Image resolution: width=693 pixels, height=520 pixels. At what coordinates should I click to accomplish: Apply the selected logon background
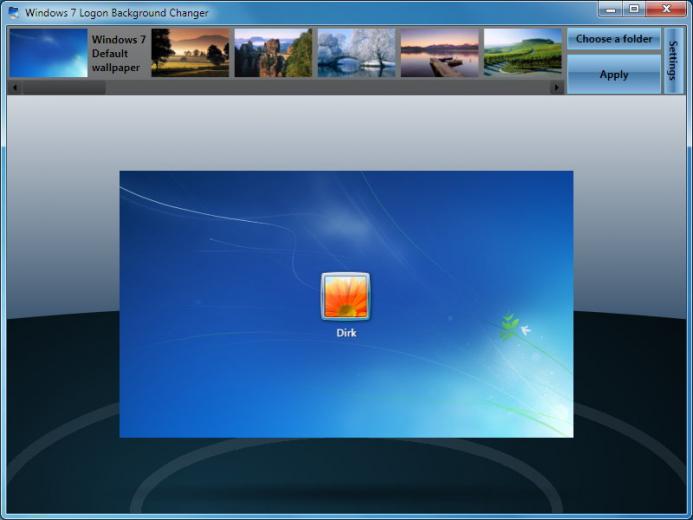pos(614,74)
